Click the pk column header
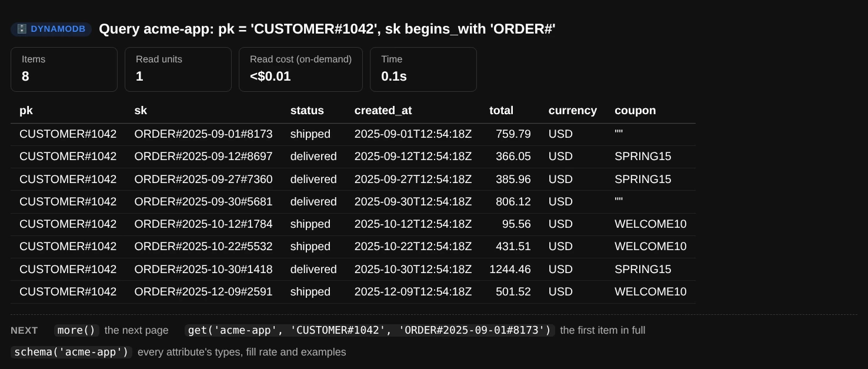The height and width of the screenshot is (369, 868). 26,111
